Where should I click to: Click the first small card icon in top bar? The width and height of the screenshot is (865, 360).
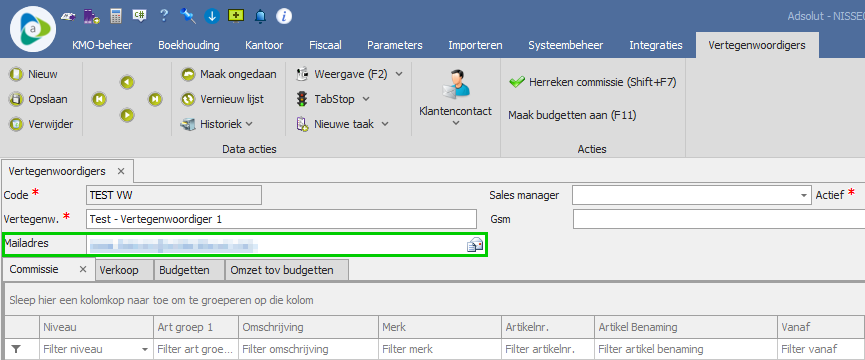click(68, 17)
